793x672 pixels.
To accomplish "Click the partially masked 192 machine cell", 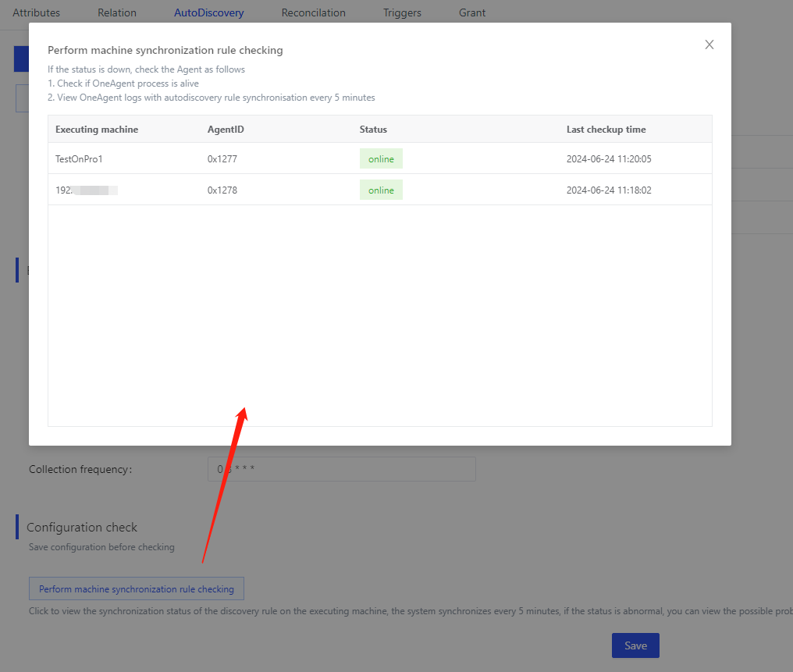I will [x=87, y=190].
